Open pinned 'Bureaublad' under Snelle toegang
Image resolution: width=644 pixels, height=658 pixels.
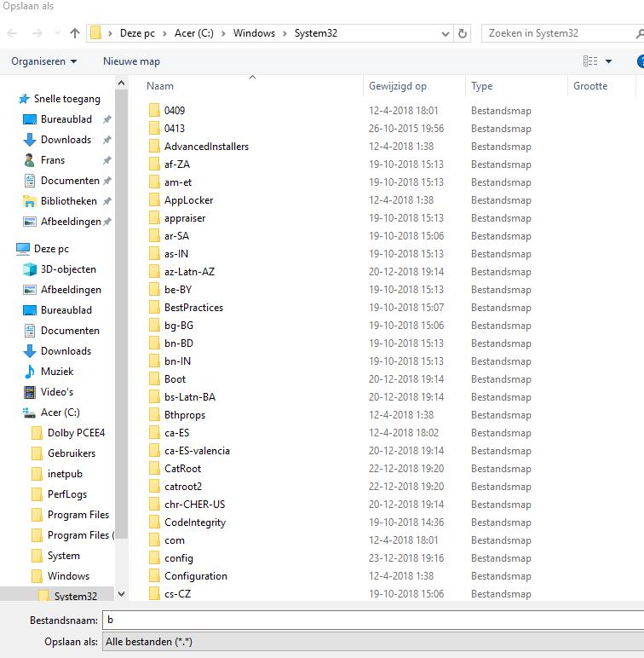(x=66, y=119)
